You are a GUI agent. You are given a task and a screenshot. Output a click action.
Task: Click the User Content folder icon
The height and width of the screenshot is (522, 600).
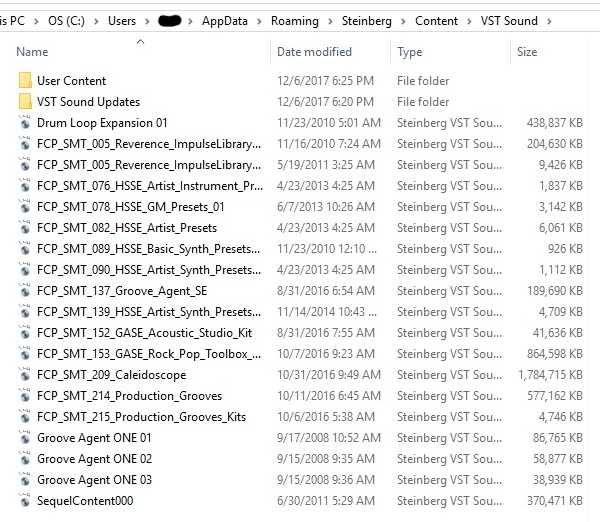point(25,81)
